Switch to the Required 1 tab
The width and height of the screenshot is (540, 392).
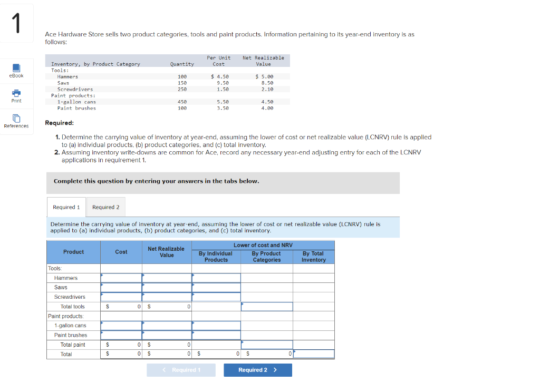pos(66,207)
